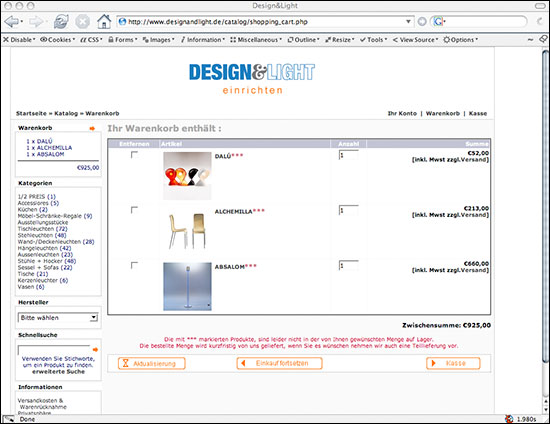Screen dimensions: 550x424
Task: Click the orange arrow beside Warenkorb heading
Action: [92, 128]
